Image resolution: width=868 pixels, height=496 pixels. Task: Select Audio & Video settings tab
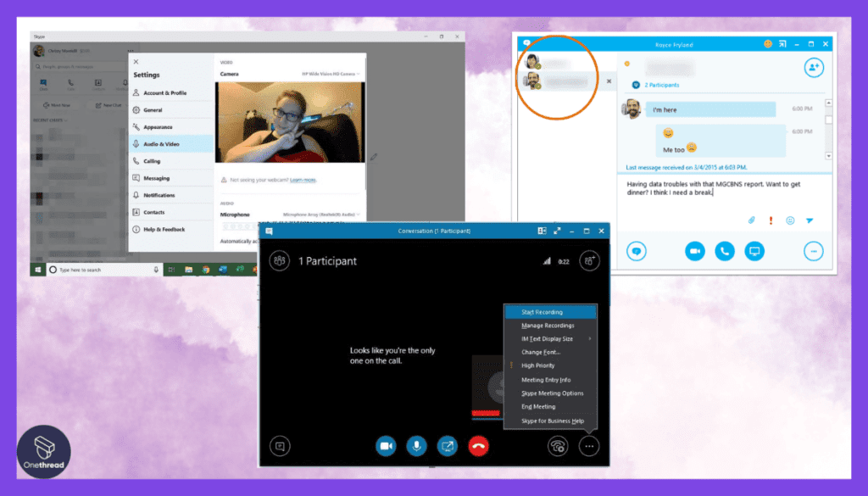171,144
